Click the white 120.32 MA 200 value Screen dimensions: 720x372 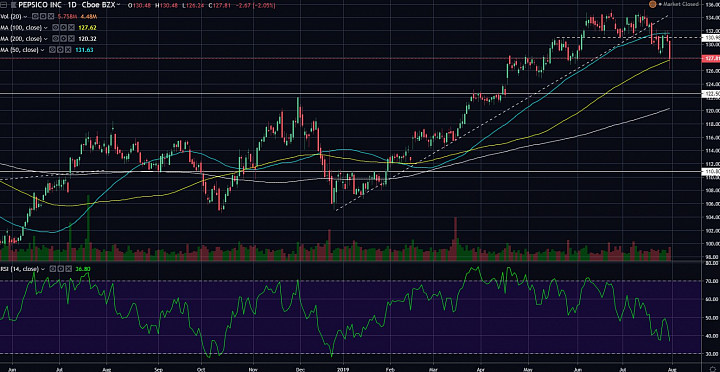[87, 39]
